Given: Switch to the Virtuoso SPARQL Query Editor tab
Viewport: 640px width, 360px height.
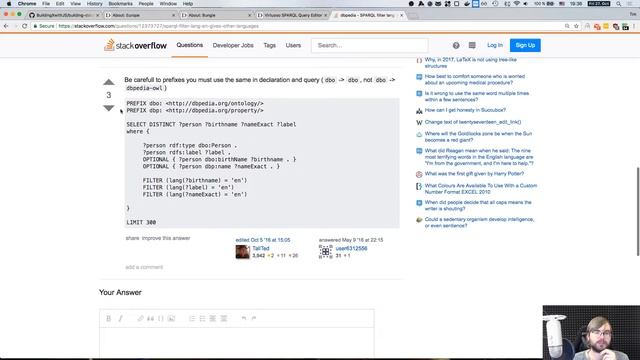Looking at the screenshot, I should click(293, 15).
